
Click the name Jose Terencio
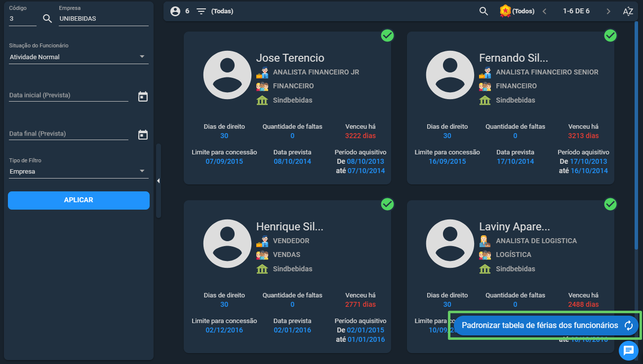[290, 58]
